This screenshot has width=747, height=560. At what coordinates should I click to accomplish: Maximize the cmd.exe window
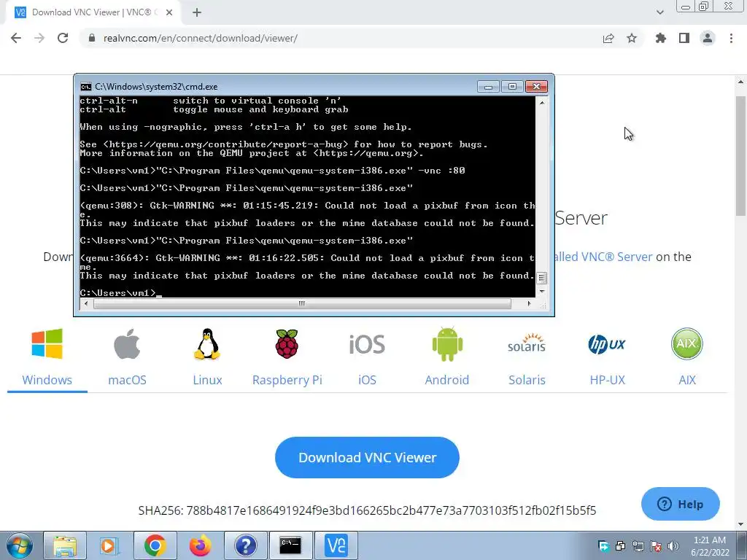coord(512,87)
